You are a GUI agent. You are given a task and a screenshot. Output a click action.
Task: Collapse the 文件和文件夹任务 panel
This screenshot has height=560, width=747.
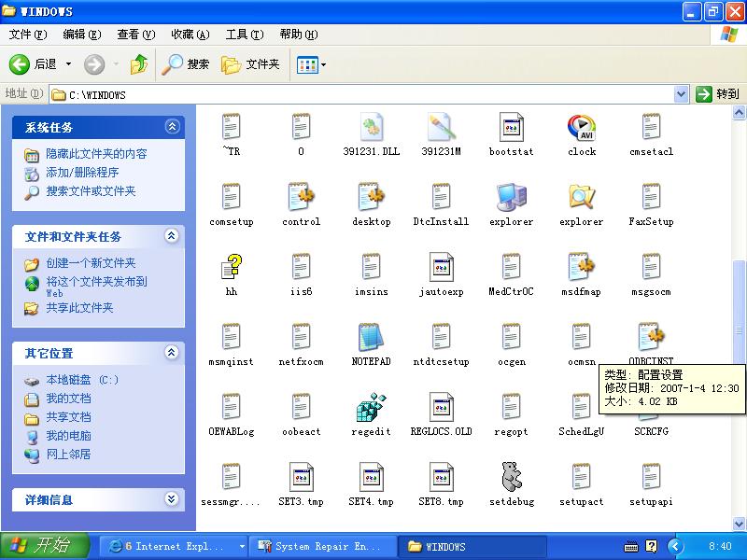172,236
